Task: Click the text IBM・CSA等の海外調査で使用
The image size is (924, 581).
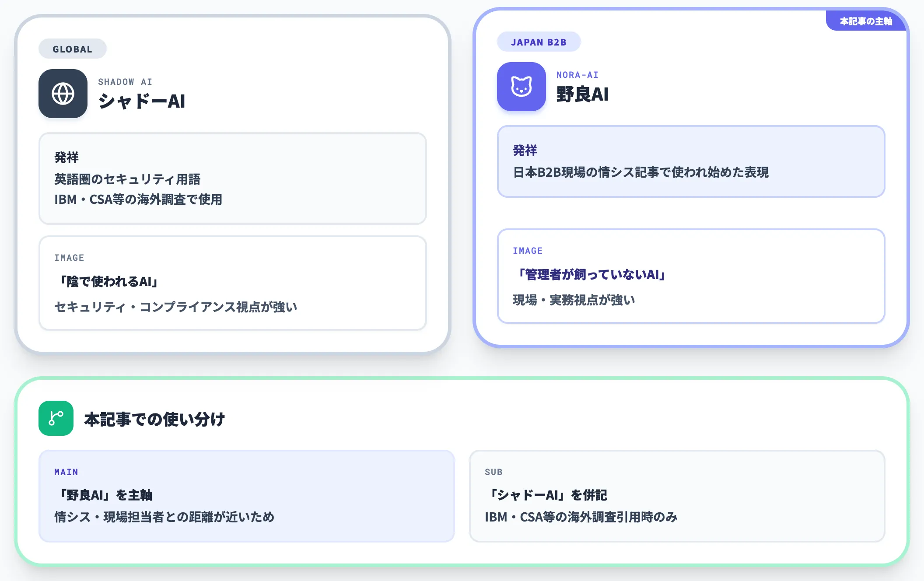Action: tap(138, 199)
